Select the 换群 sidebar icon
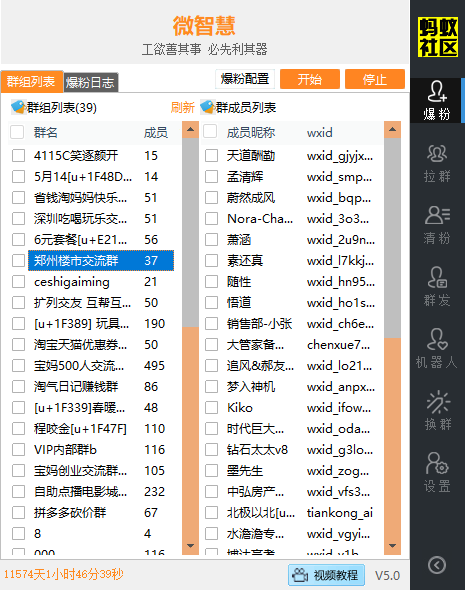Image resolution: width=465 pixels, height=590 pixels. tap(436, 411)
